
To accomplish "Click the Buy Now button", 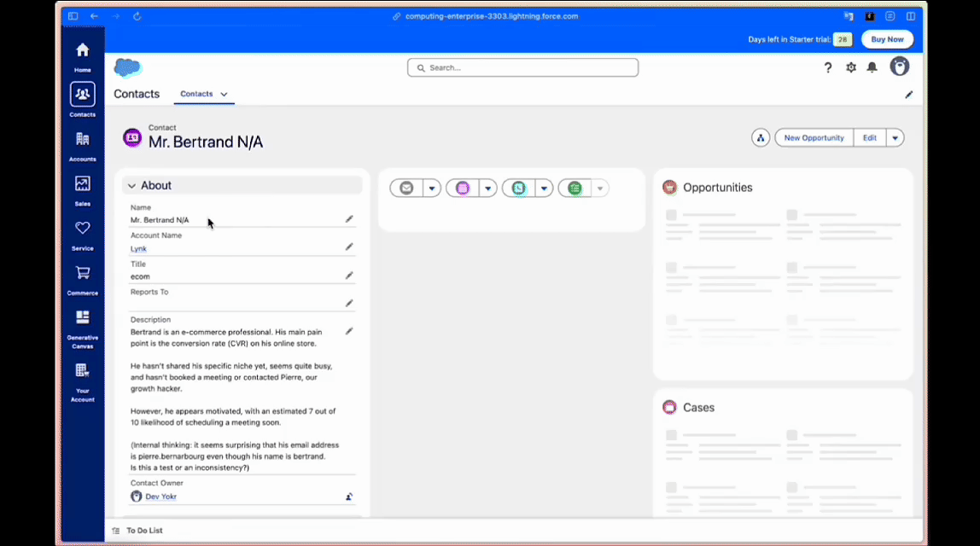I will tap(887, 39).
